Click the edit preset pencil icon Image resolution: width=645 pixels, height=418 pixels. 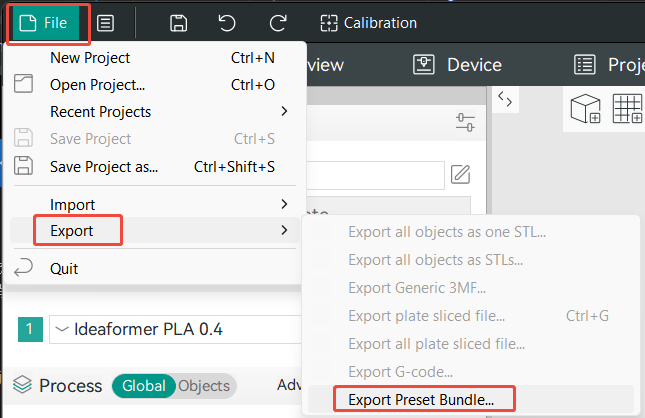pyautogui.click(x=460, y=174)
